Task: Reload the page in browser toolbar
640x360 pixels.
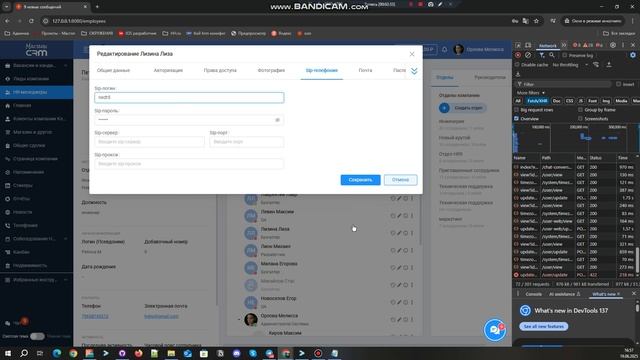Action: point(31,21)
